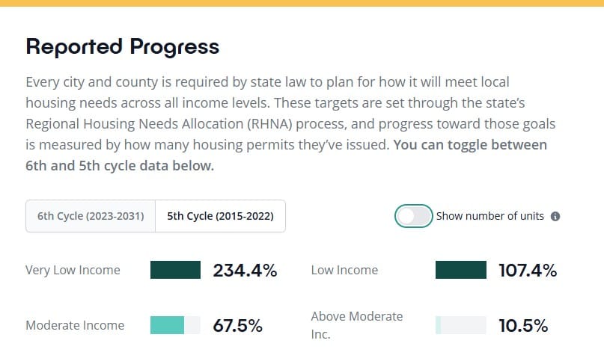This screenshot has height=364, width=604.
Task: Select the 5th Cycle (2015-2022) tab
Action: tap(220, 216)
